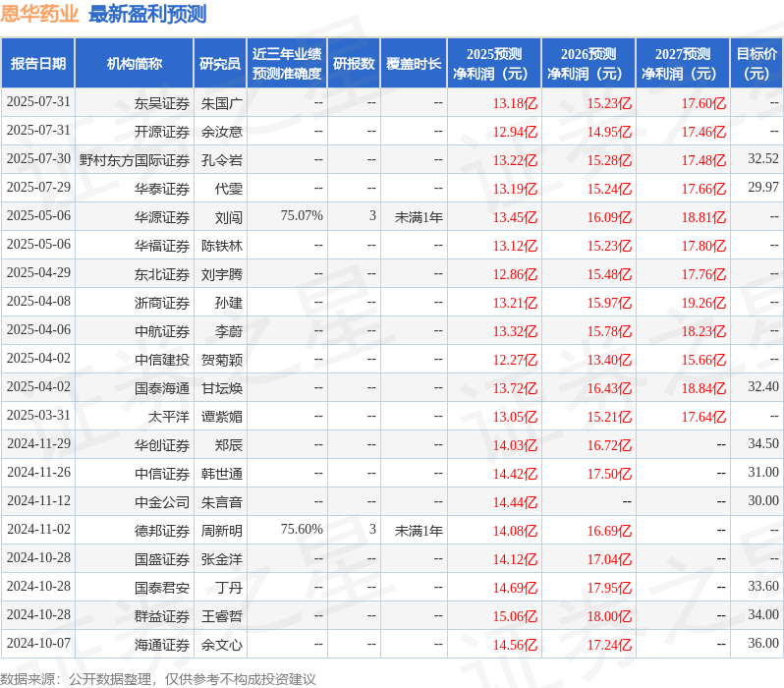Click the 2024-11-12 report date
The image size is (784, 688).
point(38,501)
